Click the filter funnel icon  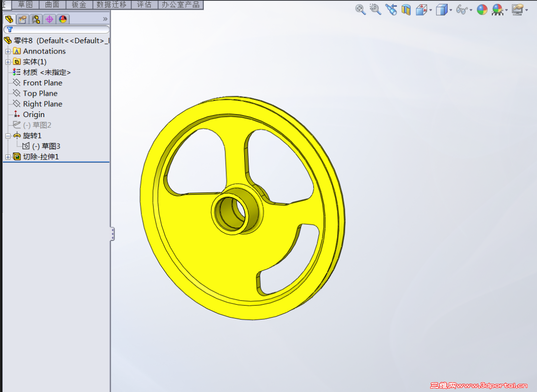pos(10,30)
